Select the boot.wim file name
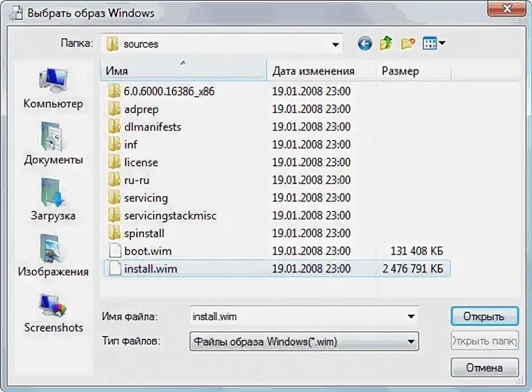The image size is (532, 392). point(148,251)
